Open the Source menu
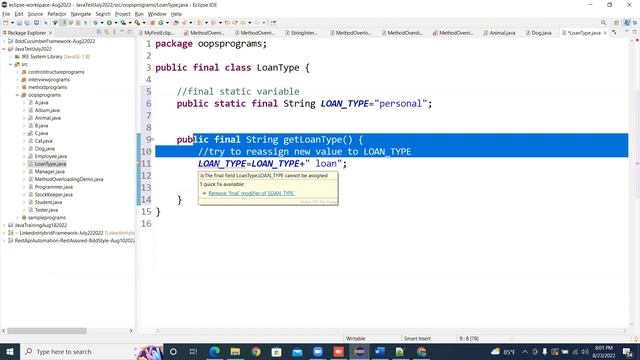The image size is (640, 360). click(35, 14)
